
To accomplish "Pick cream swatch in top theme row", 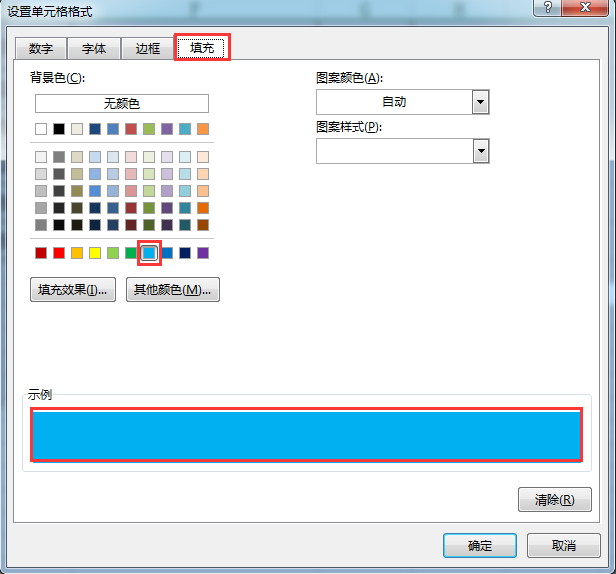I will 77,129.
